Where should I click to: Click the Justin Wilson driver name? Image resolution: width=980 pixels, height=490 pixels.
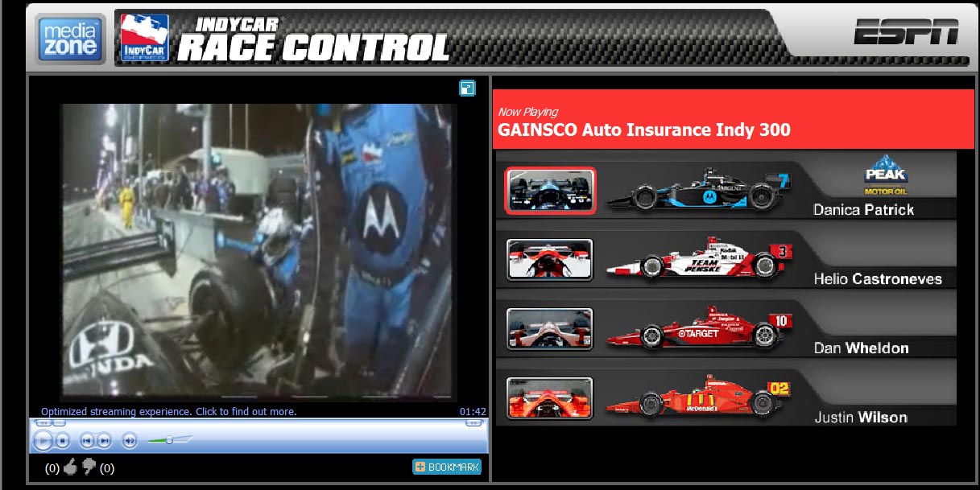click(x=860, y=417)
